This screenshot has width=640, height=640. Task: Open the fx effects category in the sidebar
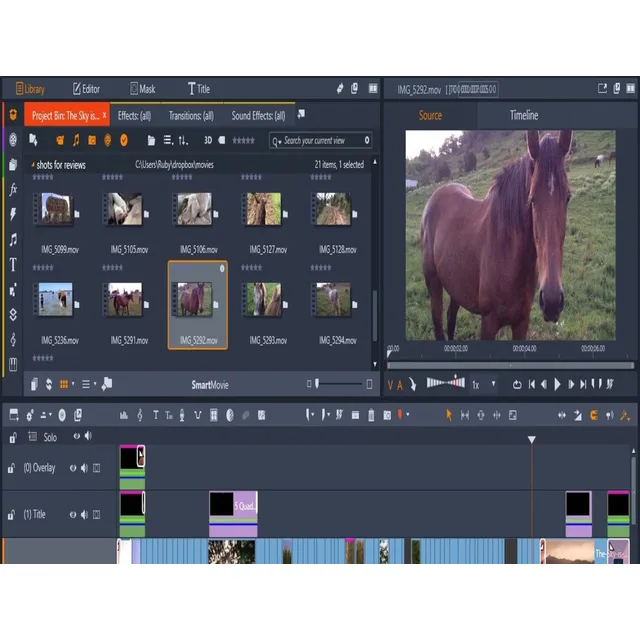point(13,189)
